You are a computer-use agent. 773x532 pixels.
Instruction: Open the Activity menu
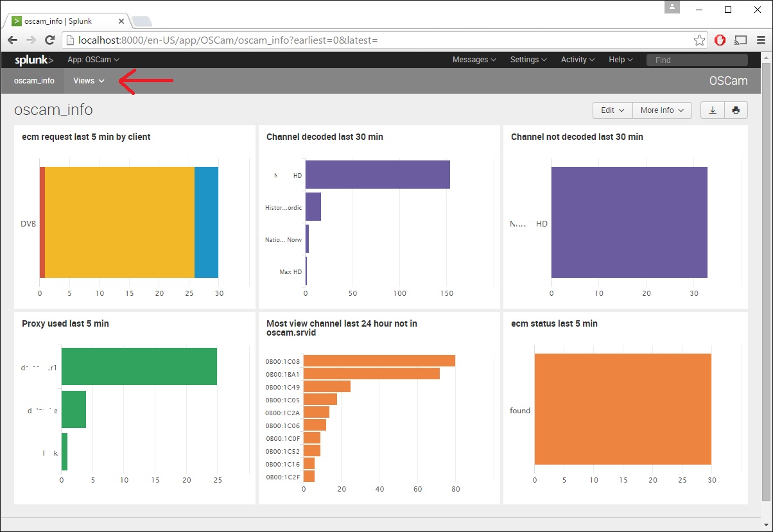tap(578, 60)
